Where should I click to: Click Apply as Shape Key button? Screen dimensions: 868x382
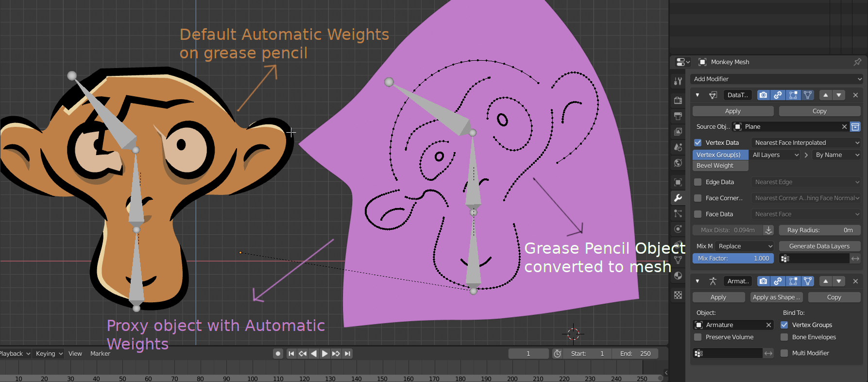(x=776, y=297)
